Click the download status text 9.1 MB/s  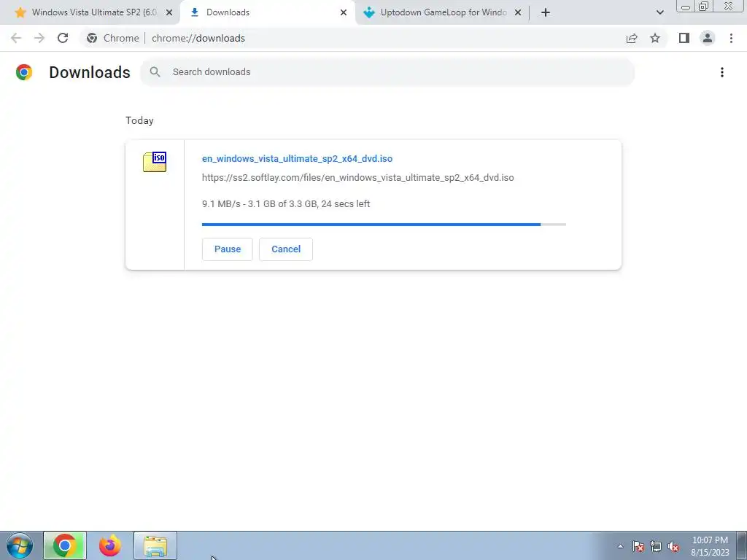(x=286, y=204)
